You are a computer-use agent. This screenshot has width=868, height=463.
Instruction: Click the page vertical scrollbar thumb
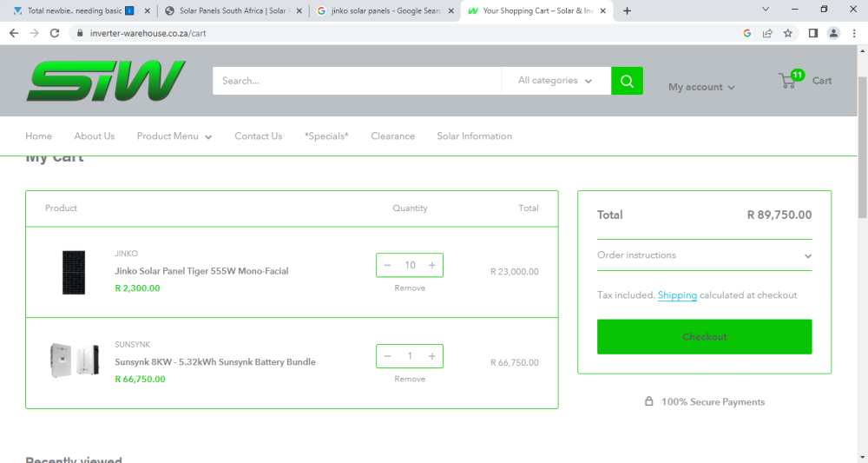pyautogui.click(x=863, y=147)
